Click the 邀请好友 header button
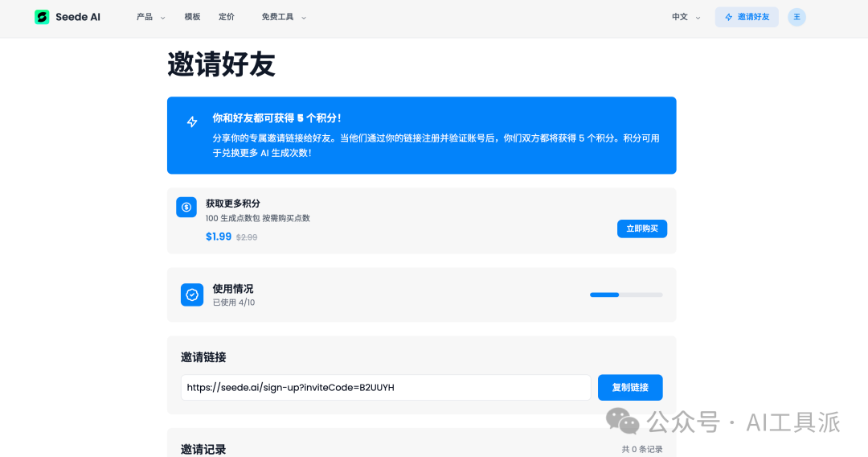 [747, 17]
